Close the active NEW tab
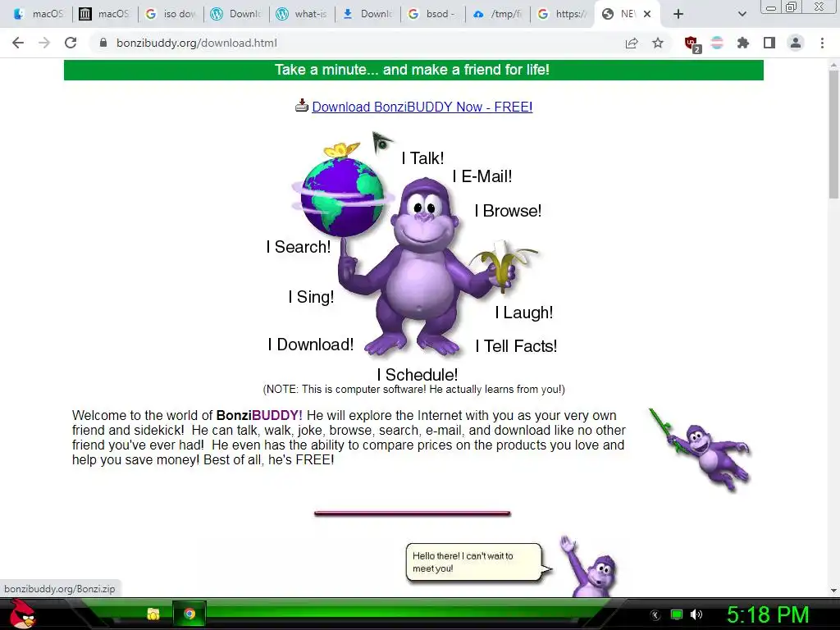This screenshot has height=630, width=840. point(647,14)
